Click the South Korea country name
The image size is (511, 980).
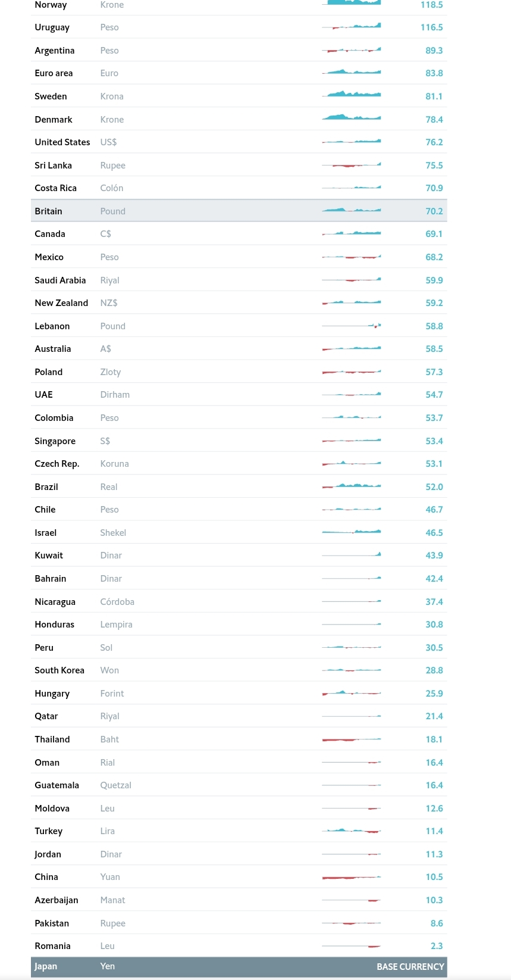[x=59, y=670]
